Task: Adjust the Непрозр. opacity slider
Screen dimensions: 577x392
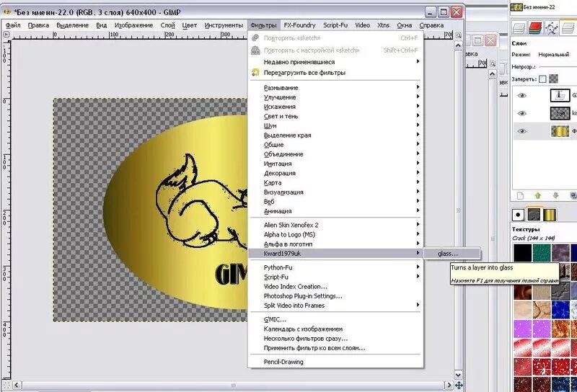Action: coord(558,67)
